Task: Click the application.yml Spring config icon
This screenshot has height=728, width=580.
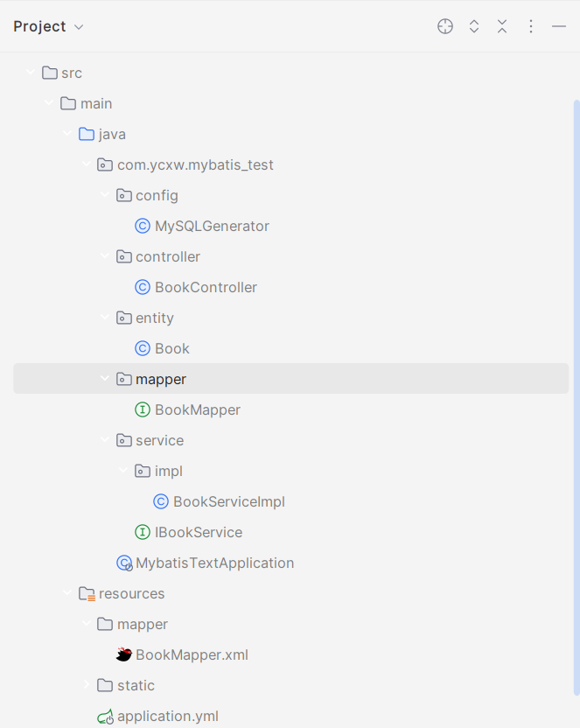Action: pyautogui.click(x=105, y=717)
